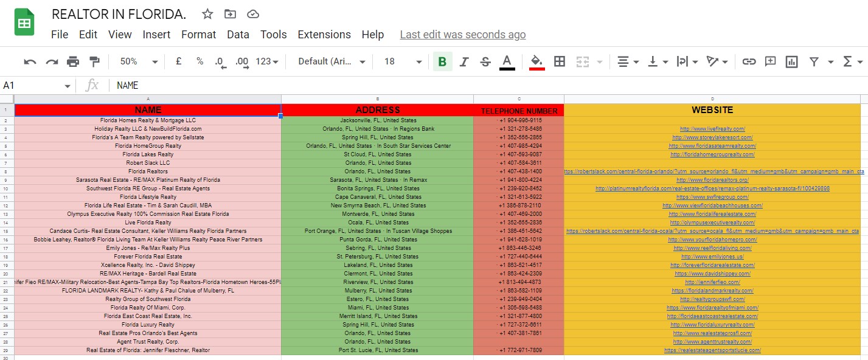Open vertical align dropdown
Viewport: 868px width, 360px height.
click(x=658, y=61)
